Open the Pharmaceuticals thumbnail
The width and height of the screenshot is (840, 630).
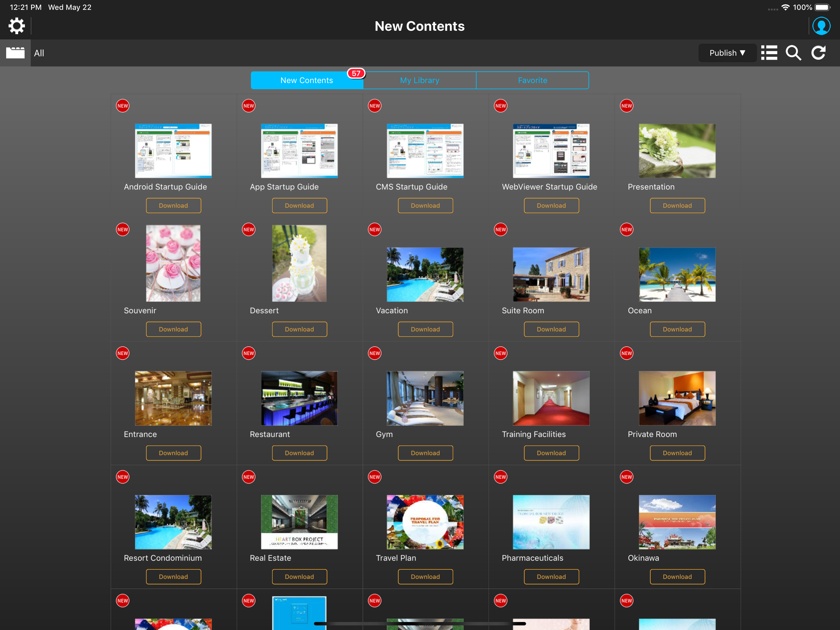pyautogui.click(x=551, y=522)
